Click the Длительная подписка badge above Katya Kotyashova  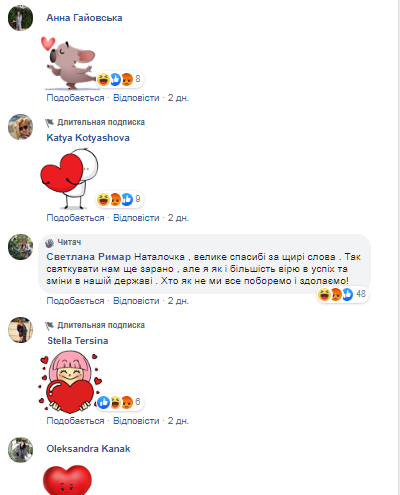click(95, 122)
